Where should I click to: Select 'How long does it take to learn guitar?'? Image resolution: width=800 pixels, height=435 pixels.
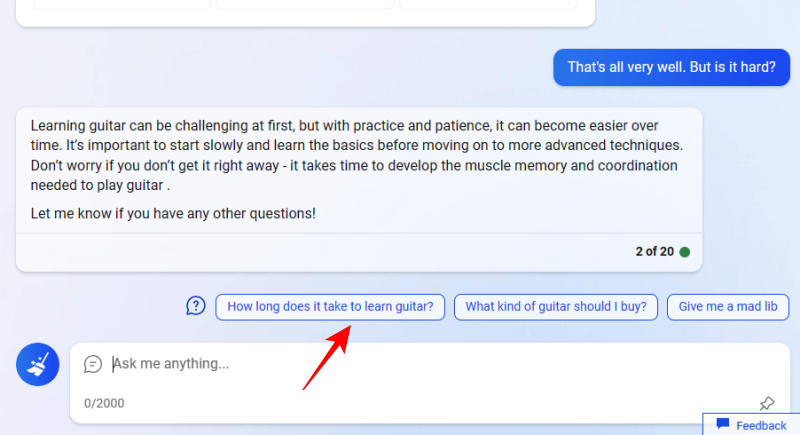pyautogui.click(x=329, y=307)
